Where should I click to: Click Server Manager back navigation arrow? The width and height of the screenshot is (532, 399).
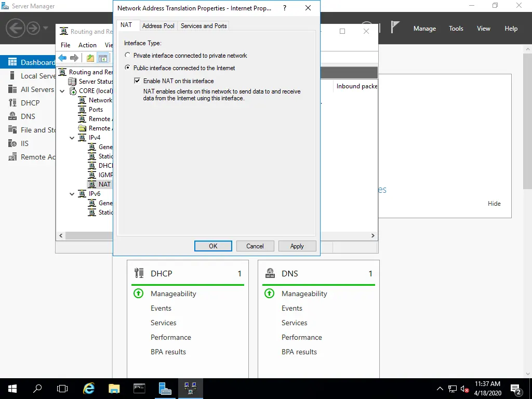tap(15, 28)
